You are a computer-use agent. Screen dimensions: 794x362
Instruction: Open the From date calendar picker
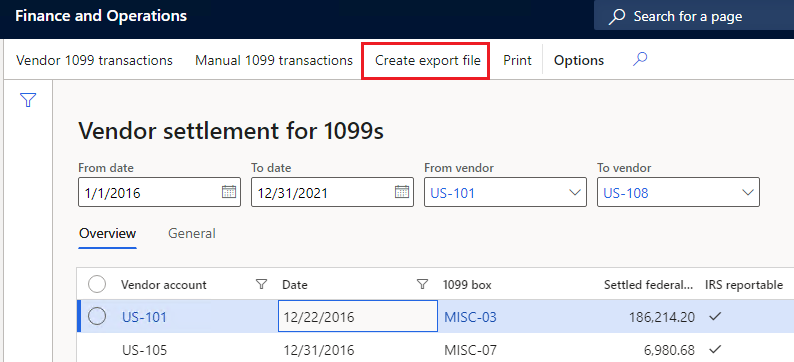coord(229,192)
